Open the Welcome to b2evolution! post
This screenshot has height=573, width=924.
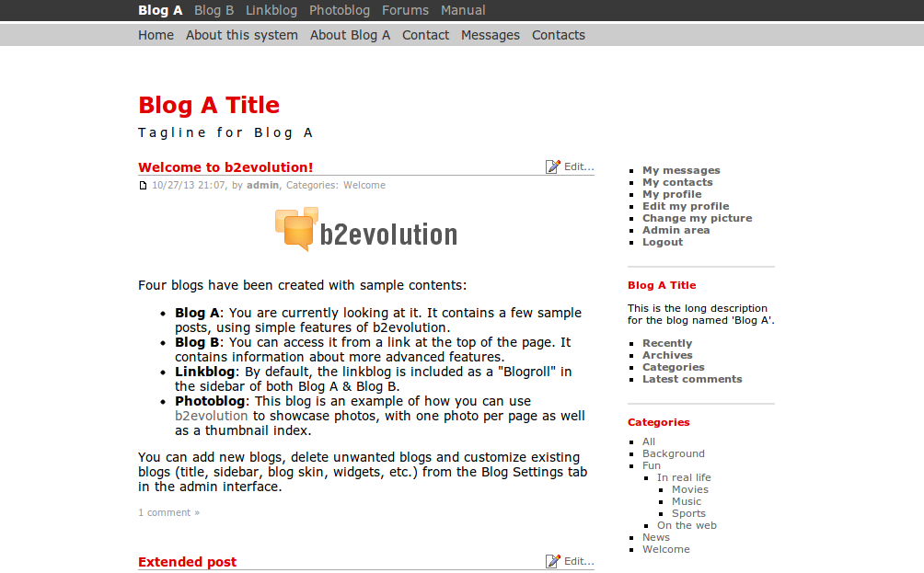[225, 167]
